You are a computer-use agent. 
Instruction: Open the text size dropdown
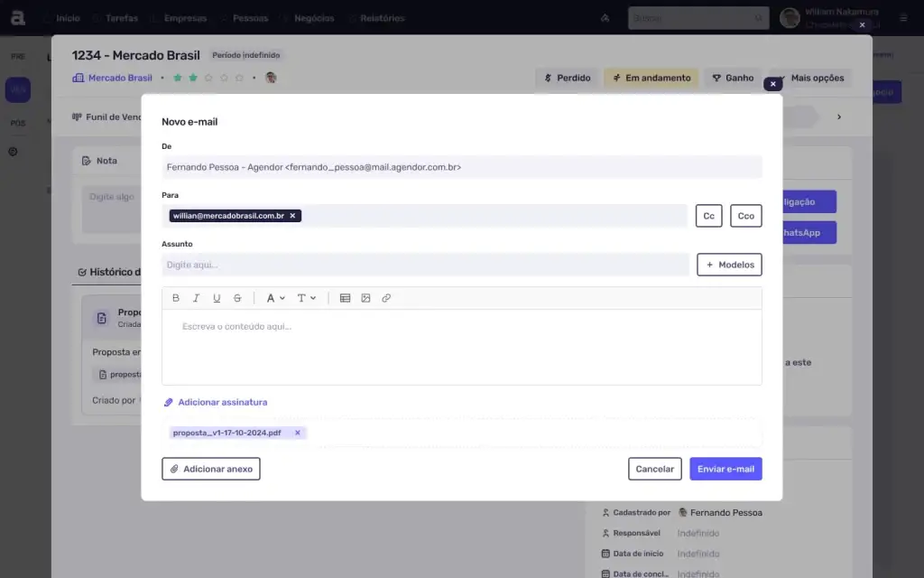pos(307,298)
